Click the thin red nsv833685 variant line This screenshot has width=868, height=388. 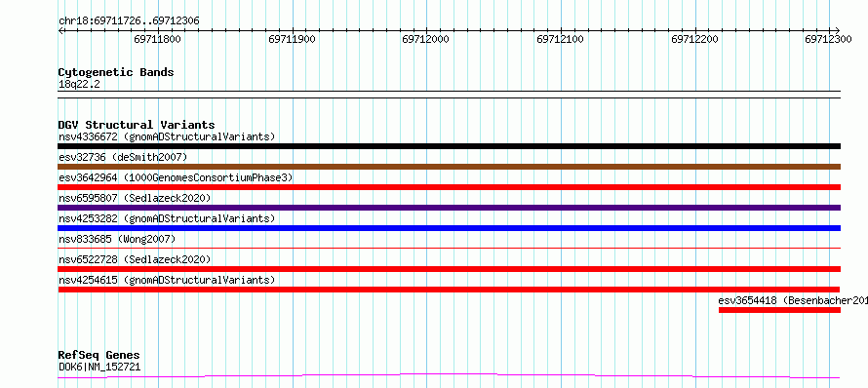[449, 249]
